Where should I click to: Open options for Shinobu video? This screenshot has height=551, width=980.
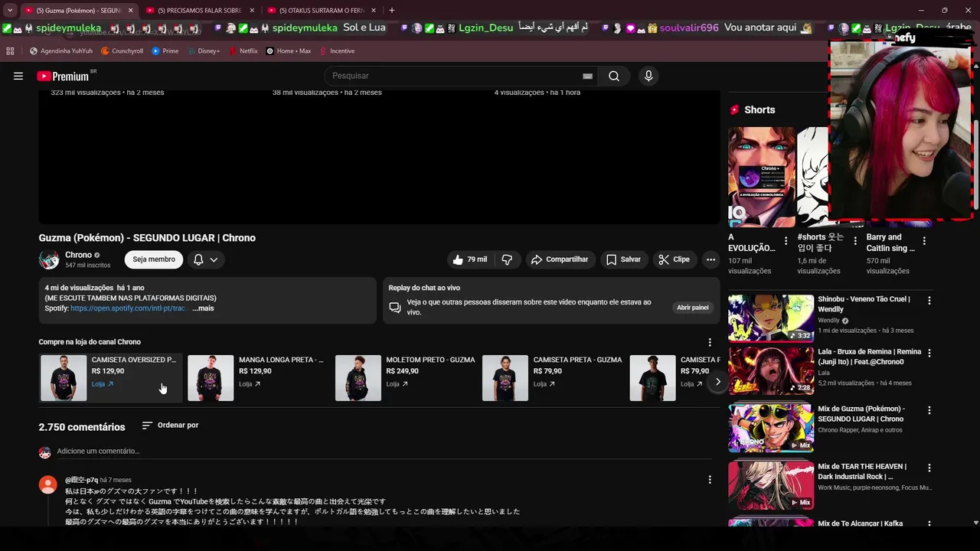click(x=929, y=301)
